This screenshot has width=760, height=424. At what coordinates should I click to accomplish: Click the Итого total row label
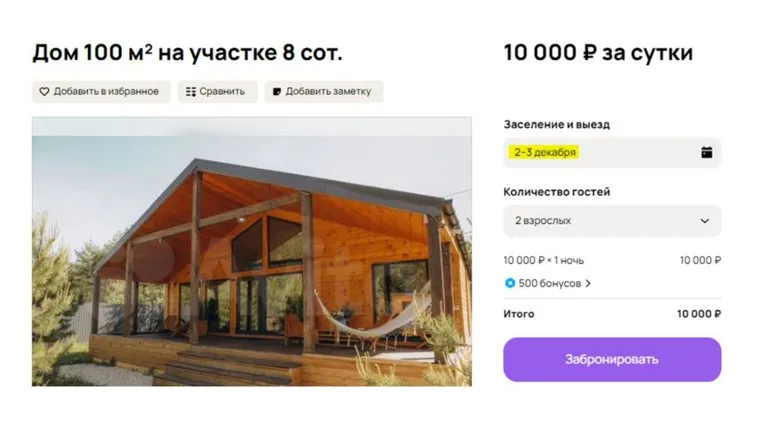518,314
